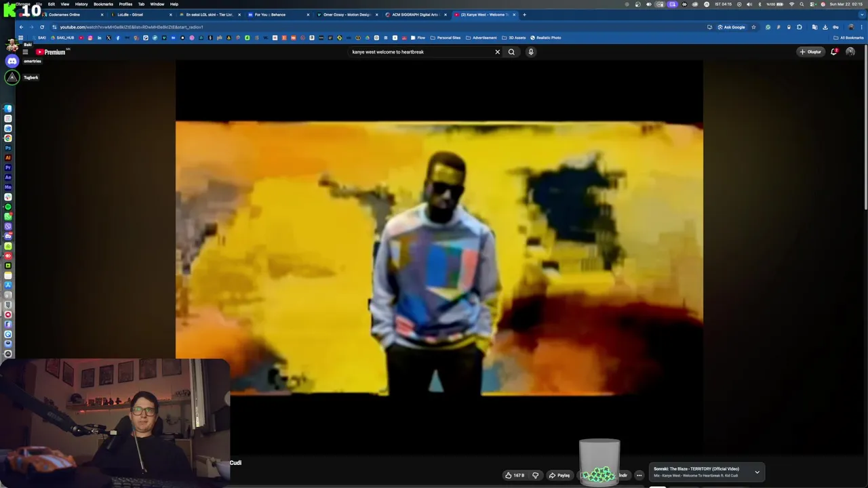
Task: Like the video with 167 B
Action: pyautogui.click(x=515, y=475)
